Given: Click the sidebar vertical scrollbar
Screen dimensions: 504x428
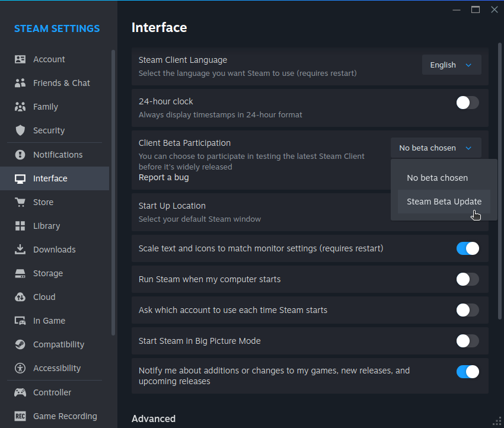Looking at the screenshot, I should pos(113,193).
